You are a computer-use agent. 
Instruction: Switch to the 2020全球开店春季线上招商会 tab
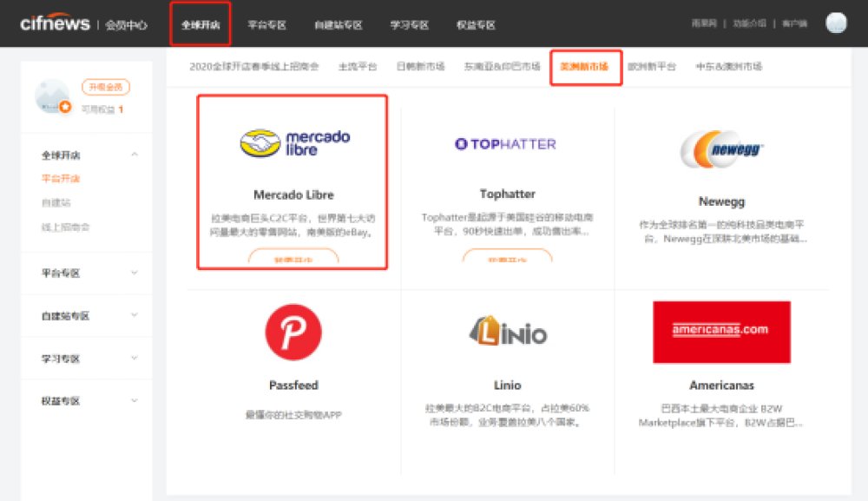pos(254,67)
